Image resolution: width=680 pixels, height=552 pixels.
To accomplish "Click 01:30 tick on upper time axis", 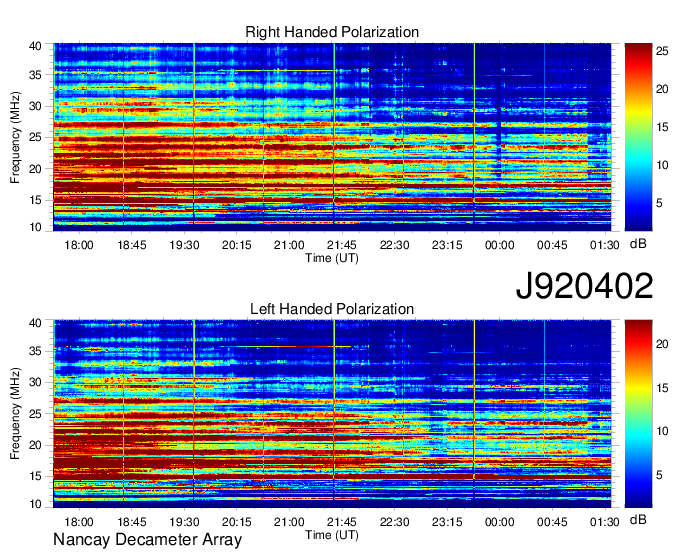I will pyautogui.click(x=605, y=245).
